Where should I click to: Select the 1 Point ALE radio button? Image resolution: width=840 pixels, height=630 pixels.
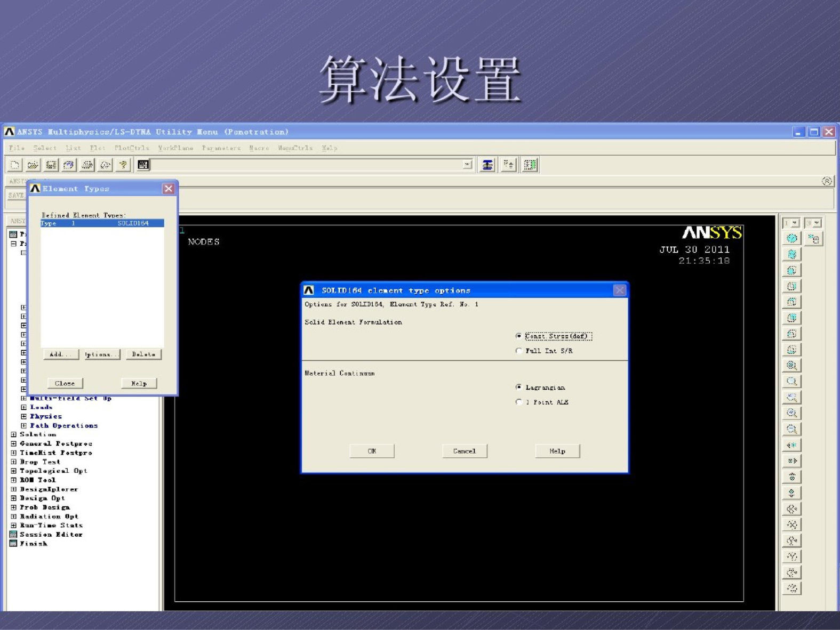518,402
